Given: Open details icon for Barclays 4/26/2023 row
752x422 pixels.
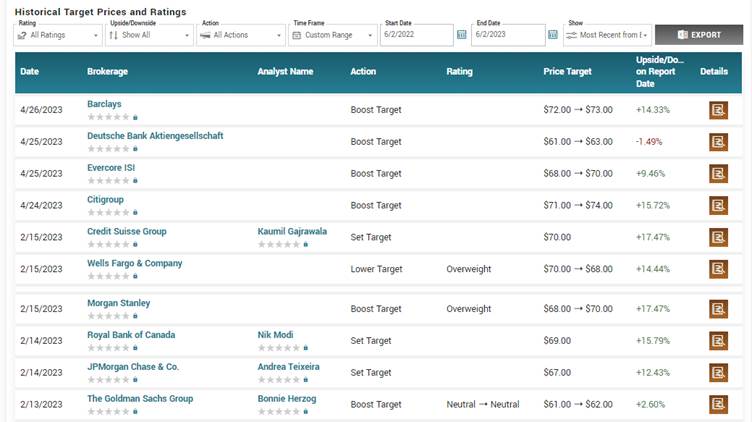Looking at the screenshot, I should pos(718,110).
